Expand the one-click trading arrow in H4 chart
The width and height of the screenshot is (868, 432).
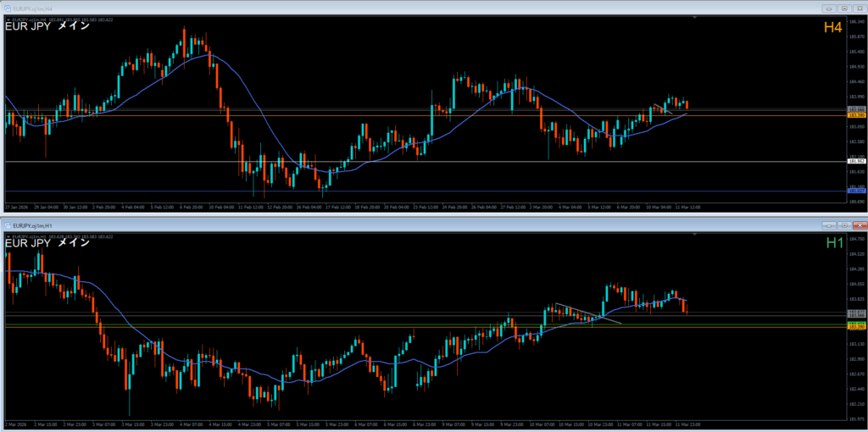click(x=7, y=19)
